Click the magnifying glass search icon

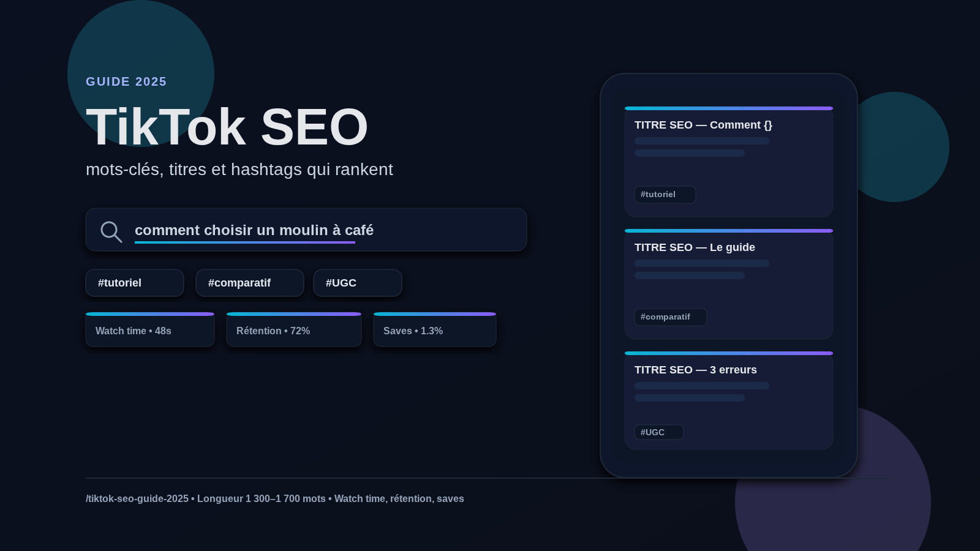pos(111,231)
